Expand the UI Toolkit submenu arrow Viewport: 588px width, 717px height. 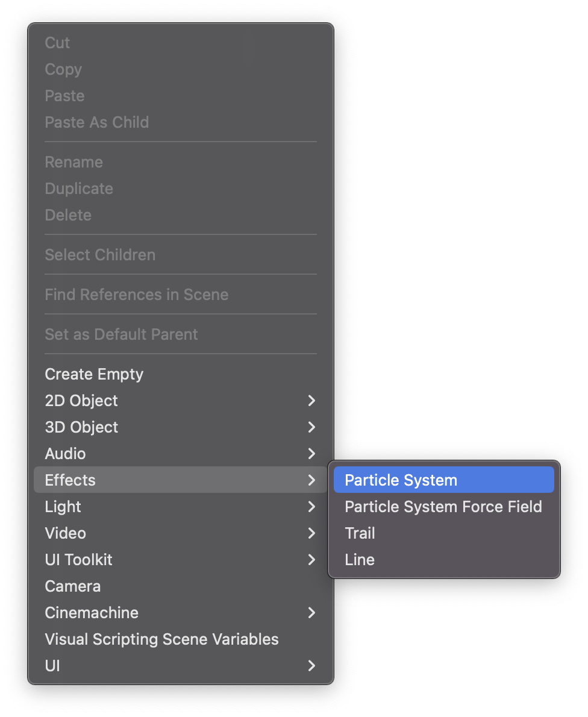click(x=311, y=560)
